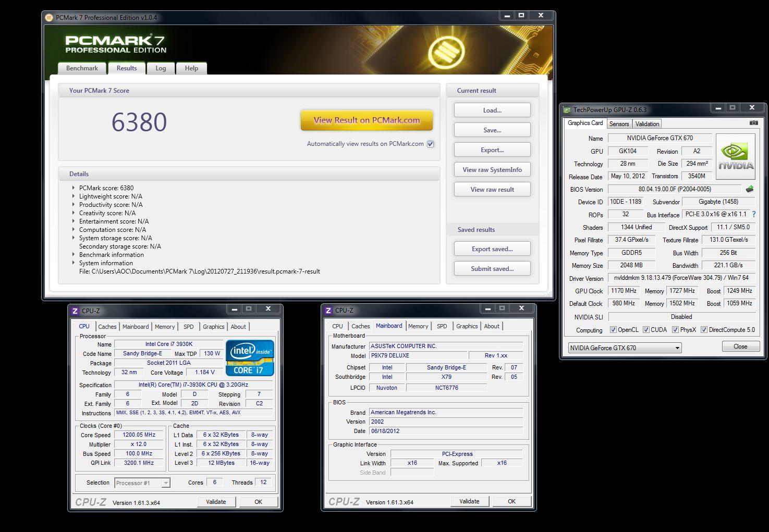Click View raw SystemInfo button
This screenshot has width=769, height=532.
[492, 170]
